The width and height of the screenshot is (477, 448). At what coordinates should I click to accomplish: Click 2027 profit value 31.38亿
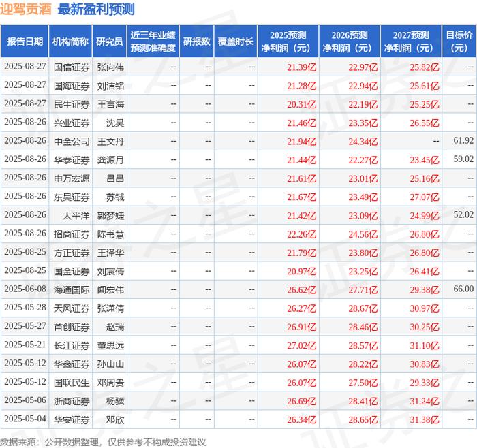[425, 419]
